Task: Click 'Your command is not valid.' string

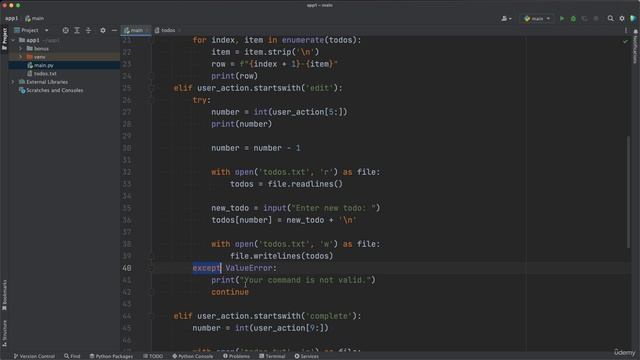Action: click(x=305, y=280)
